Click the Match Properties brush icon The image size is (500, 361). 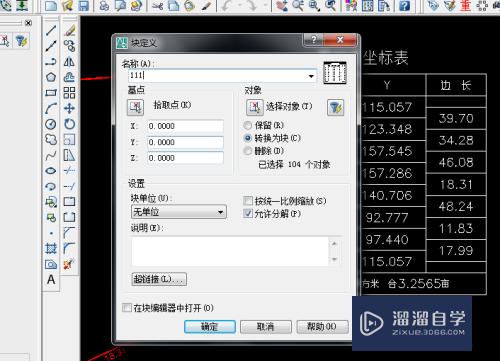[206, 6]
